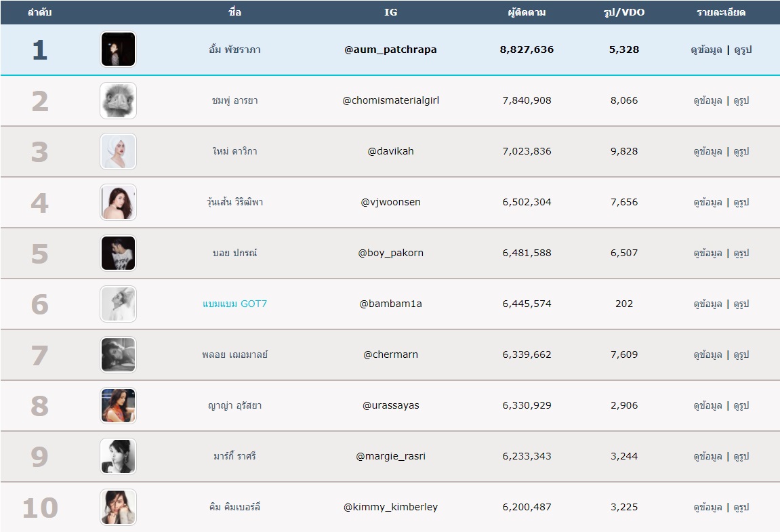Select the @bambam1a IG handle
780x532 pixels.
390,304
